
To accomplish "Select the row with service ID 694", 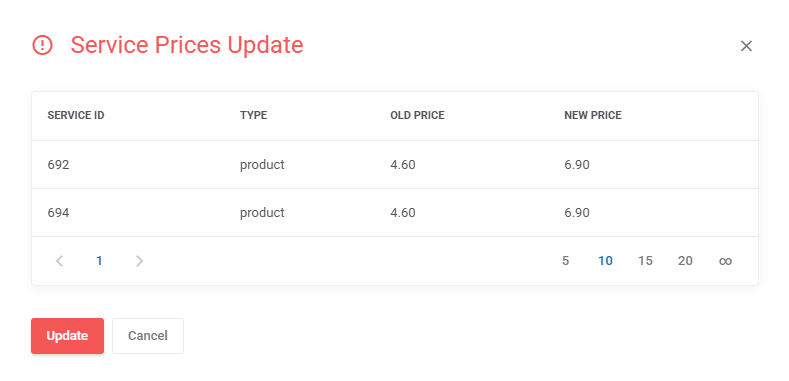I will pos(395,212).
